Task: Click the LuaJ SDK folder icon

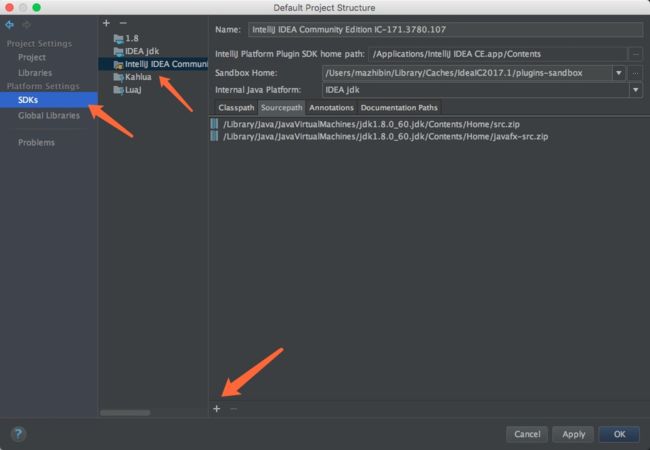Action: click(x=119, y=90)
